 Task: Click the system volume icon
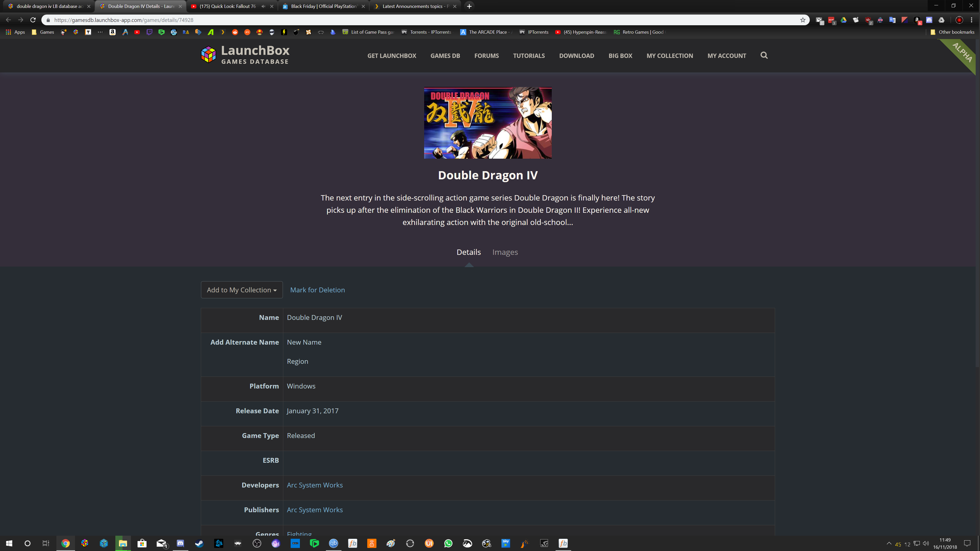pos(926,543)
